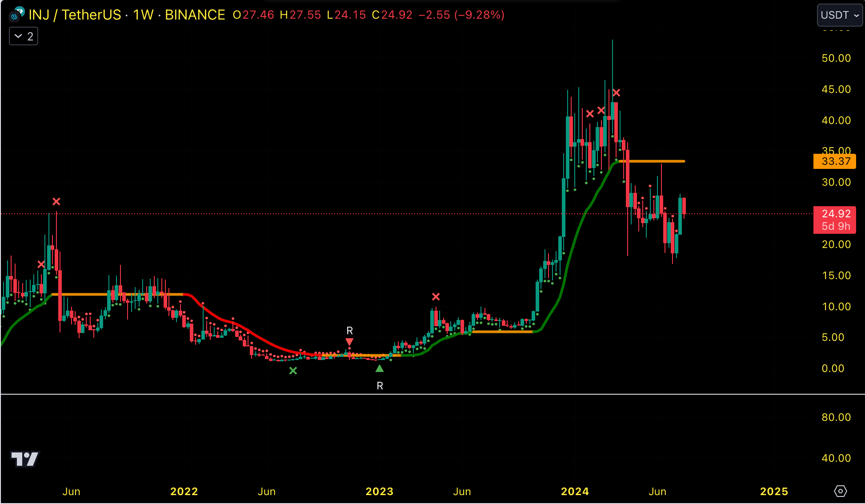
Task: Click the BINANCE exchange label in the title
Action: click(195, 15)
